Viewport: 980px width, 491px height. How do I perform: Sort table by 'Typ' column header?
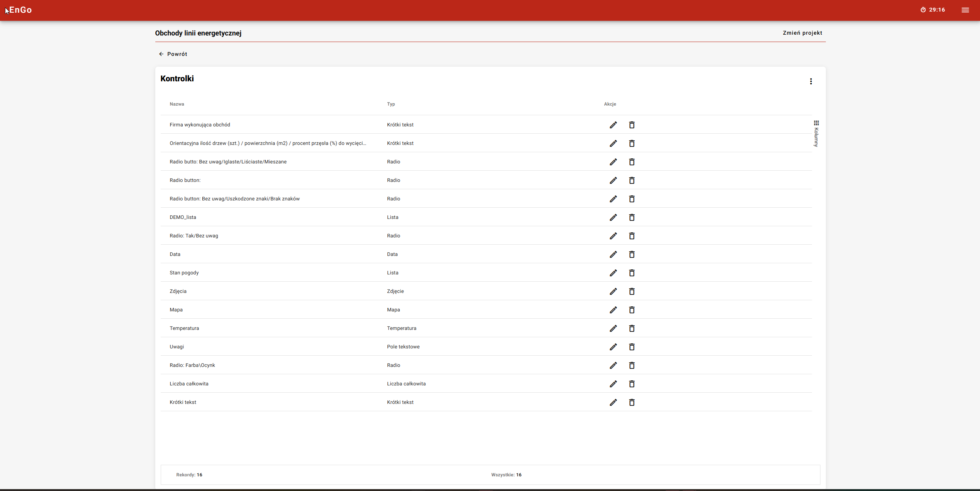pos(391,104)
